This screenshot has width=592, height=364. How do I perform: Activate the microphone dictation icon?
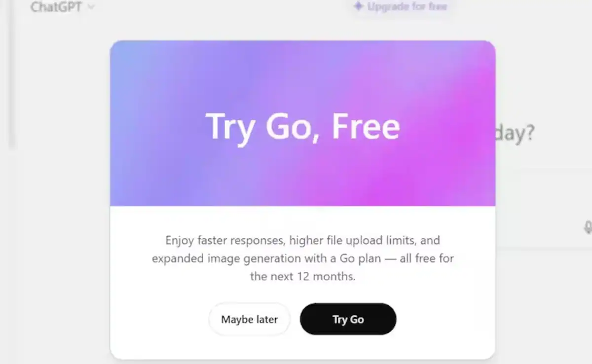tap(587, 227)
